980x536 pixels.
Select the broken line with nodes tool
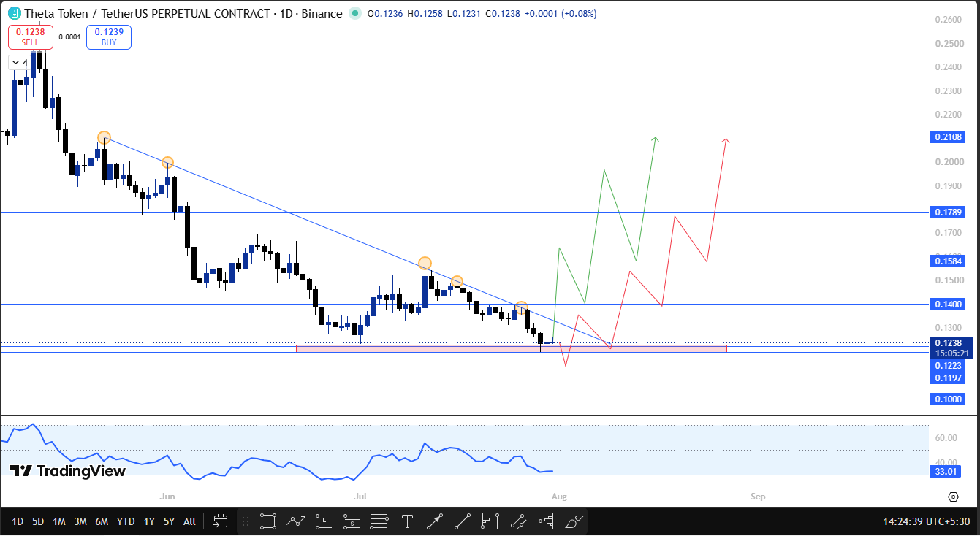(518, 521)
